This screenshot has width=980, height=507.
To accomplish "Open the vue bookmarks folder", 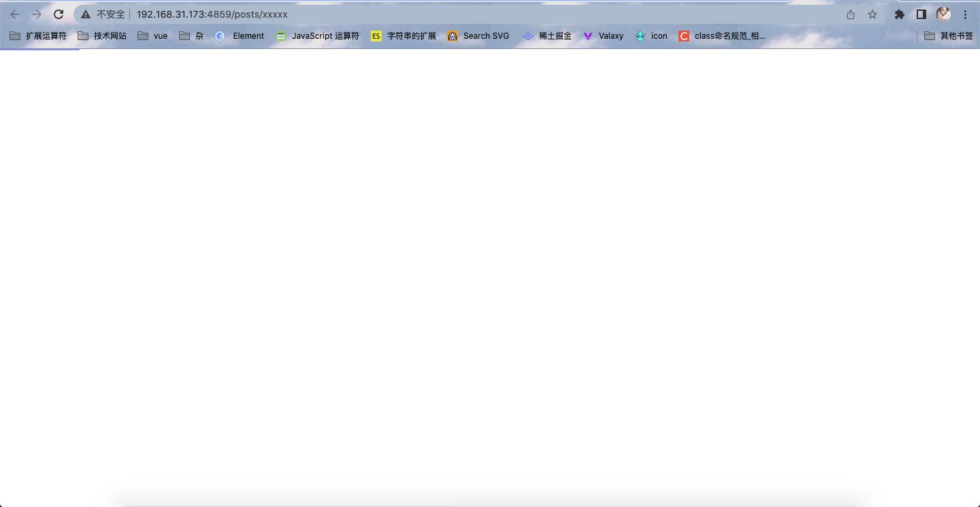I will [152, 35].
